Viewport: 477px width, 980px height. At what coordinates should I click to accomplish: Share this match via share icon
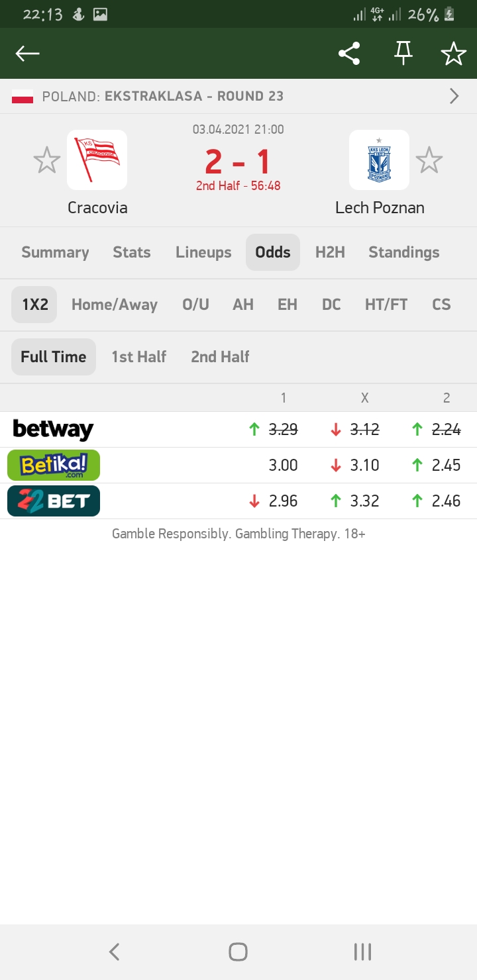pos(349,54)
